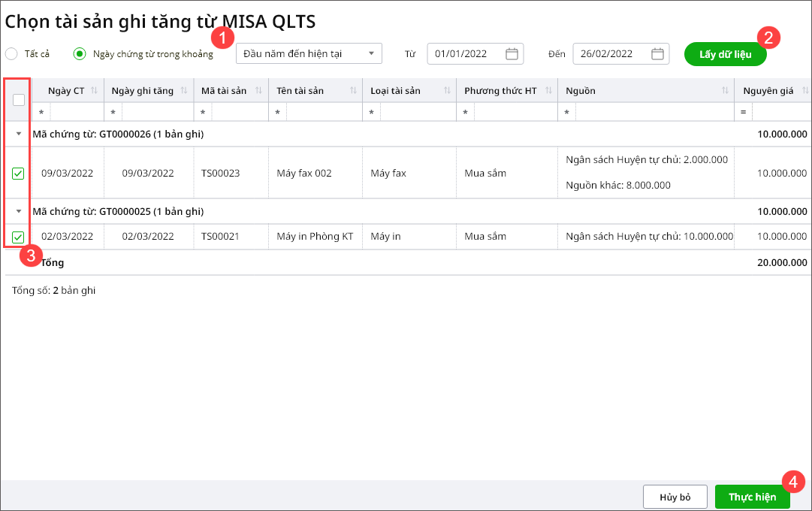Select Ngày chứng từ trong khoảng radio
Screen dimensions: 812x511
coord(79,54)
